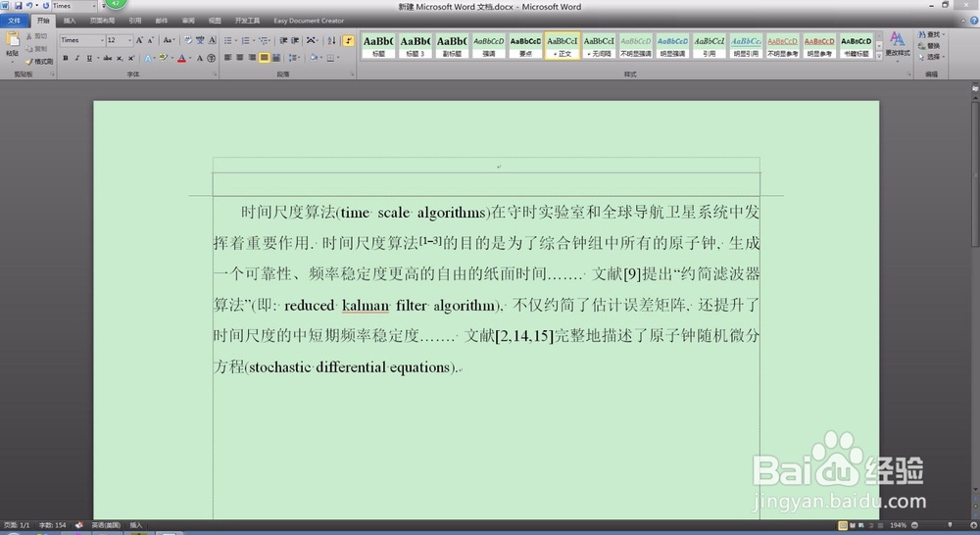
Task: Zoom in with the plus button
Action: [973, 525]
